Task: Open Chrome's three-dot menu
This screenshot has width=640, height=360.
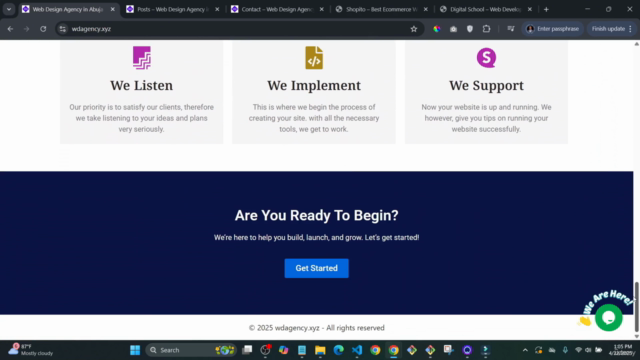Action: [631, 29]
